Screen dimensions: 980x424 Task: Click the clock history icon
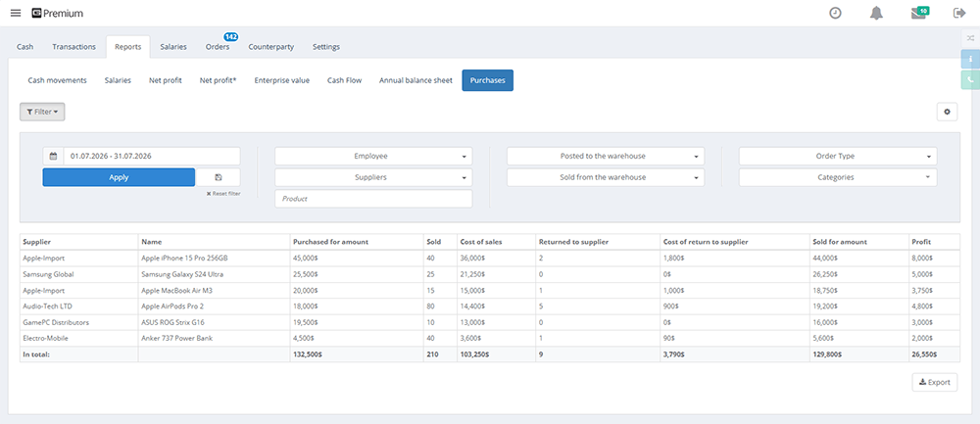point(835,13)
